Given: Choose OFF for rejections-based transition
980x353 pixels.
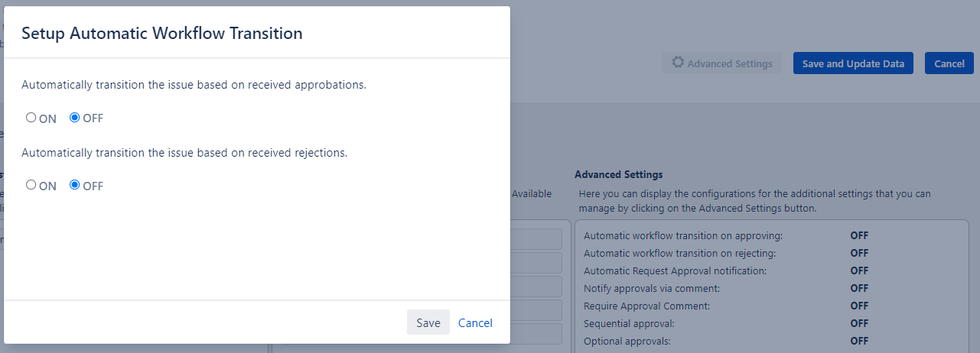Looking at the screenshot, I should (75, 185).
